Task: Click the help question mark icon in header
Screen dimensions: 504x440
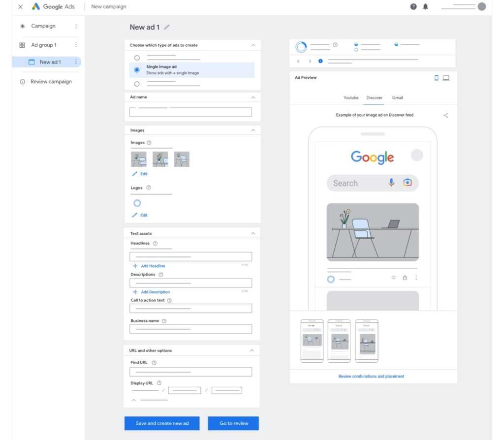Action: coord(413,6)
